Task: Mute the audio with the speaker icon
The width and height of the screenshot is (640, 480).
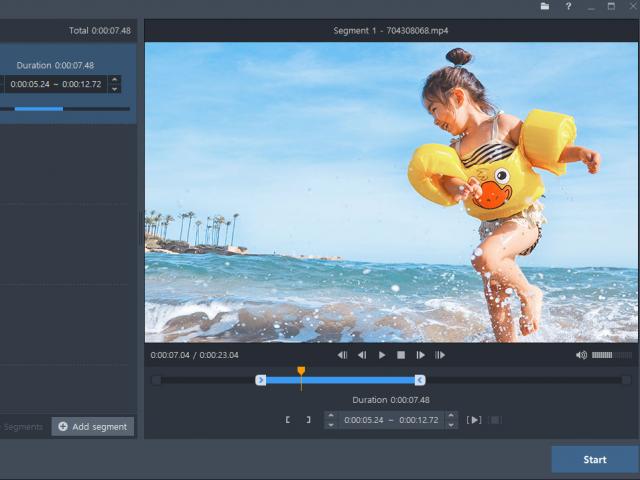Action: click(582, 355)
